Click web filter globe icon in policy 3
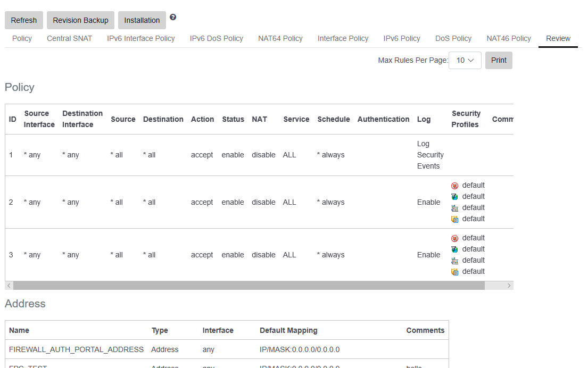The height and width of the screenshot is (368, 588). coord(454,249)
